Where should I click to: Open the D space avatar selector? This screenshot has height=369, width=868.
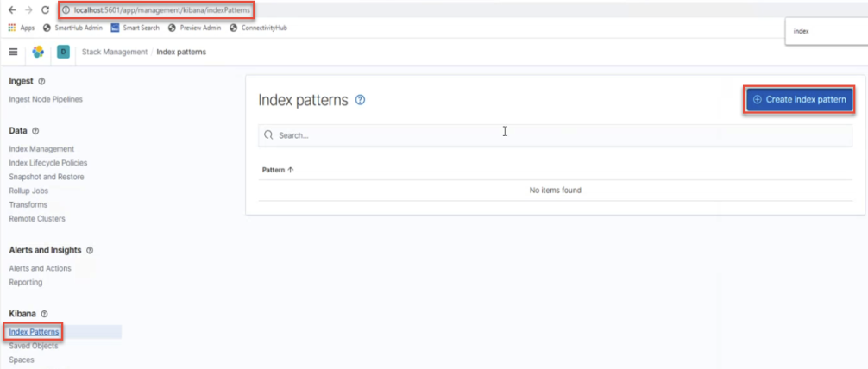(x=63, y=52)
